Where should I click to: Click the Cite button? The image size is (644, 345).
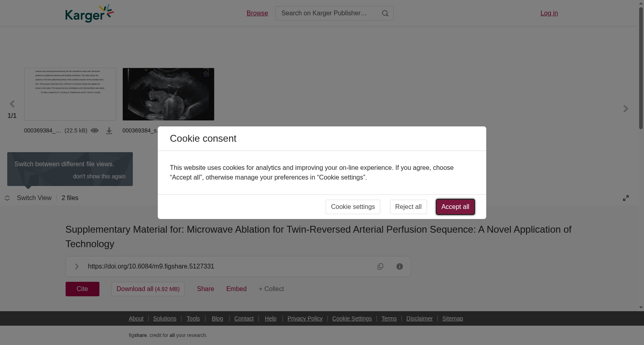83,289
